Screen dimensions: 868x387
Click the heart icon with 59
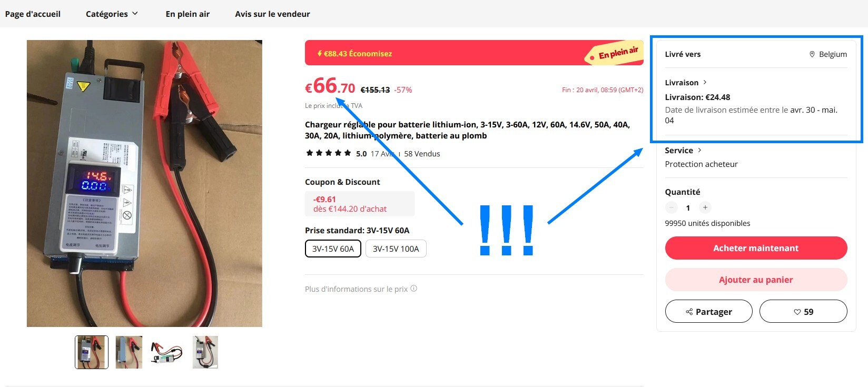pyautogui.click(x=797, y=312)
